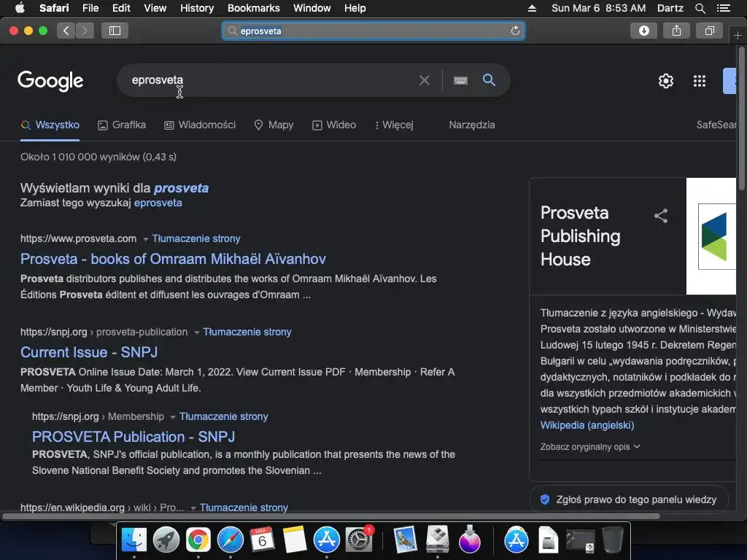The width and height of the screenshot is (747, 560).
Task: Reload the page via address bar icon
Action: tap(515, 31)
